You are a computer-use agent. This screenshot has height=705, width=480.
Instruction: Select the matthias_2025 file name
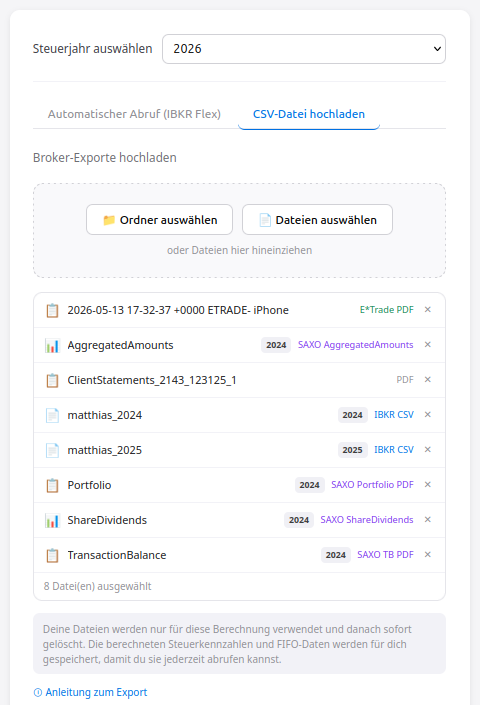coord(105,451)
